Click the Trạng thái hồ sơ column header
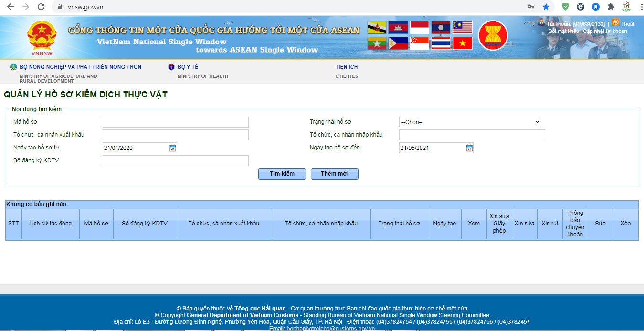This screenshot has height=331, width=644. click(399, 224)
